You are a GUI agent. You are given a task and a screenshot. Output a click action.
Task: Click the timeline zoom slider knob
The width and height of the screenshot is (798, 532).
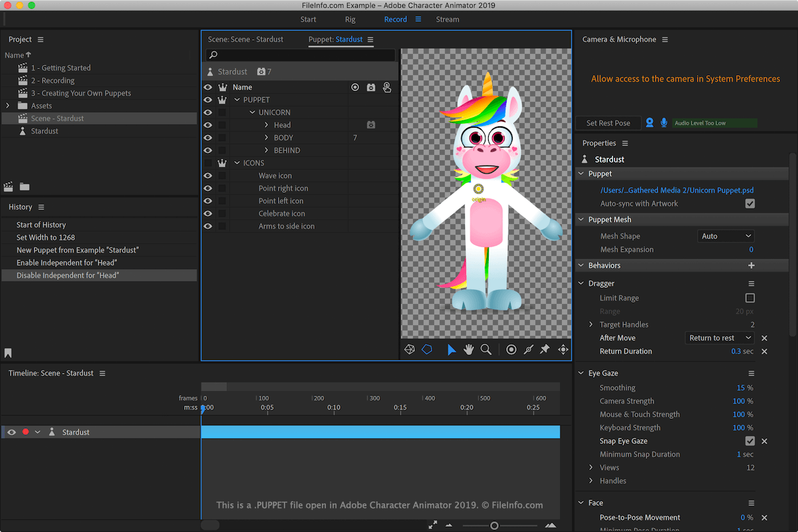click(494, 525)
